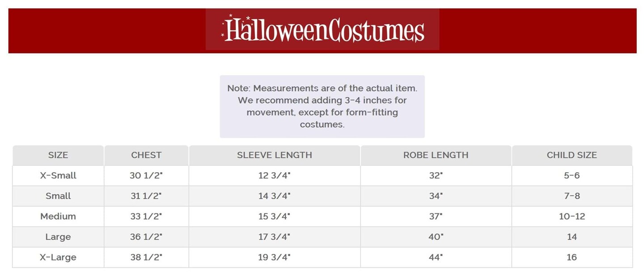Select the CHEST column header

146,155
